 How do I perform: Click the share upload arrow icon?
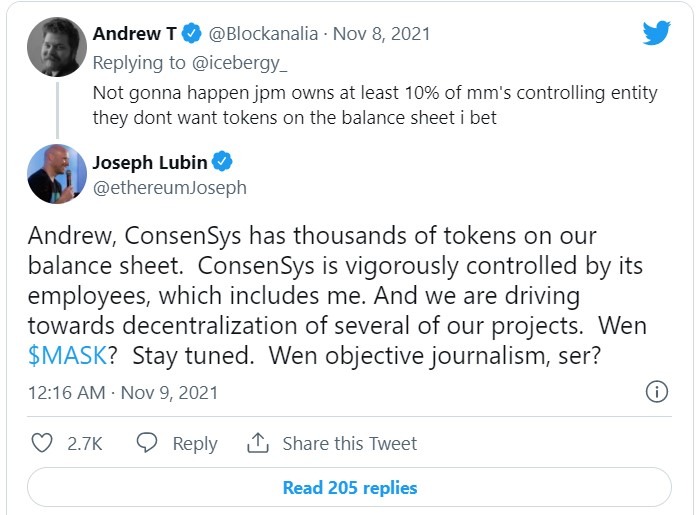258,443
